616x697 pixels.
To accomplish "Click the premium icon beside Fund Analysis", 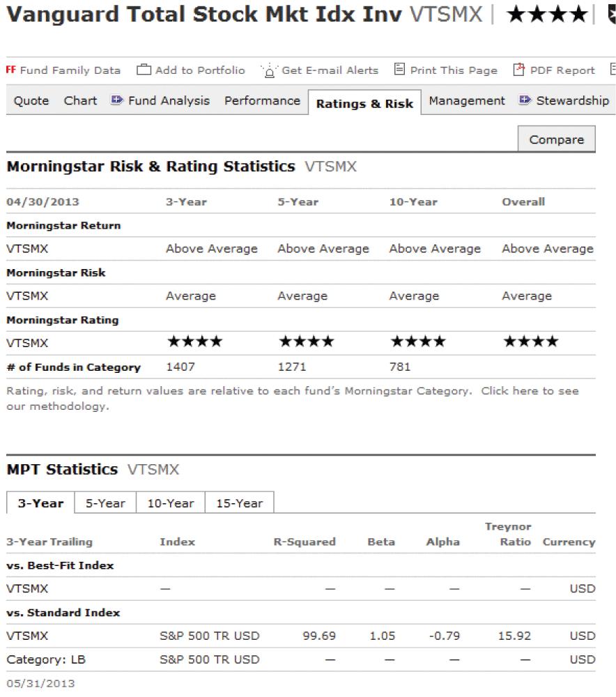I will (x=117, y=100).
